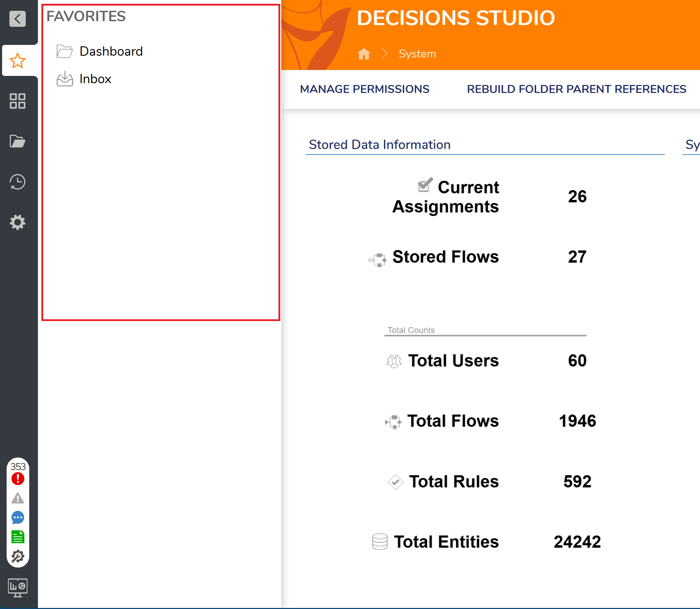The width and height of the screenshot is (700, 609).
Task: Open the folders icon in sidebar
Action: point(17,141)
